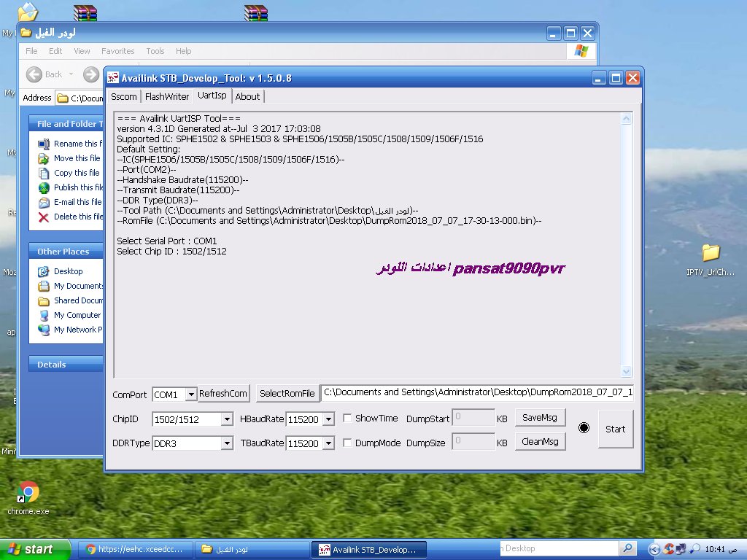
Task: Switch to the FlashWriter tab
Action: (167, 97)
